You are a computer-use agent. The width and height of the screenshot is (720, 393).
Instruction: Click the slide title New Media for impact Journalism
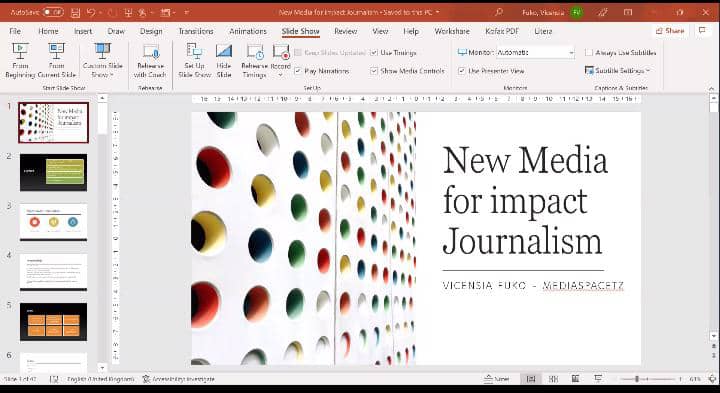coord(524,200)
